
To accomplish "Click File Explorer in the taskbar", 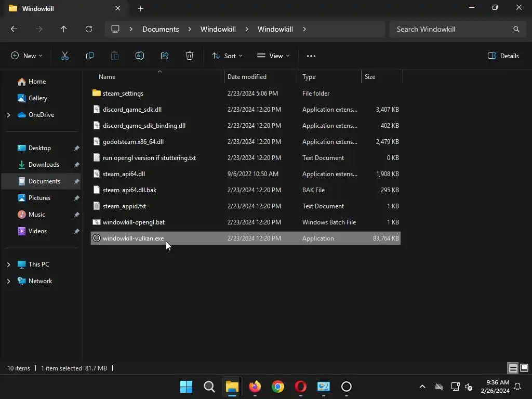I will [232, 387].
